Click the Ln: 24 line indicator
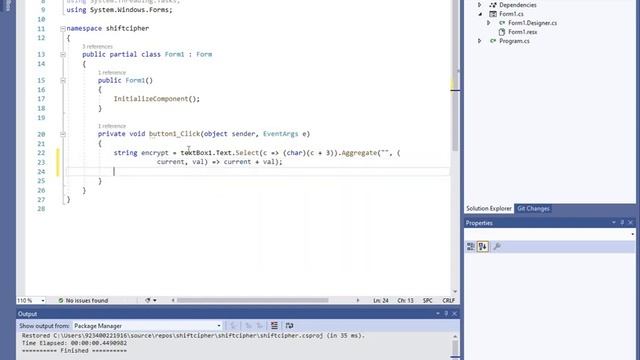 [x=380, y=300]
